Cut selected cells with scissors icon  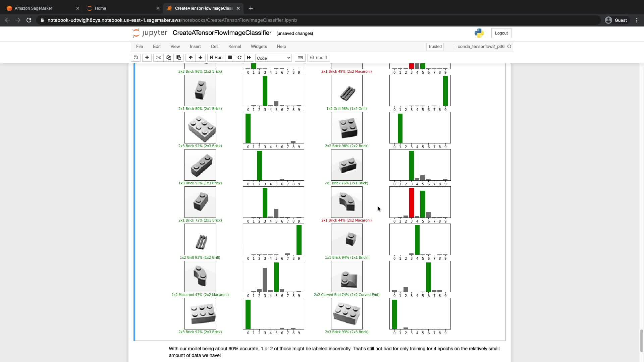pos(159,58)
